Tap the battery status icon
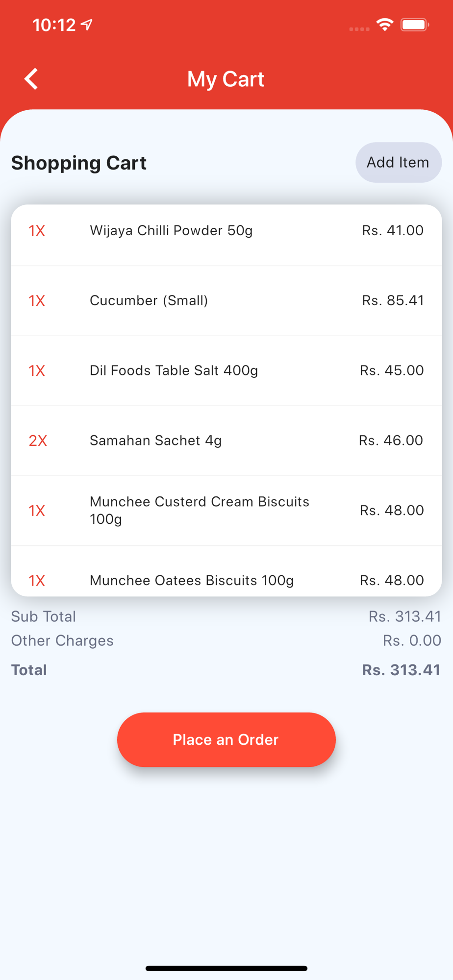The height and width of the screenshot is (980, 453). 415,24
